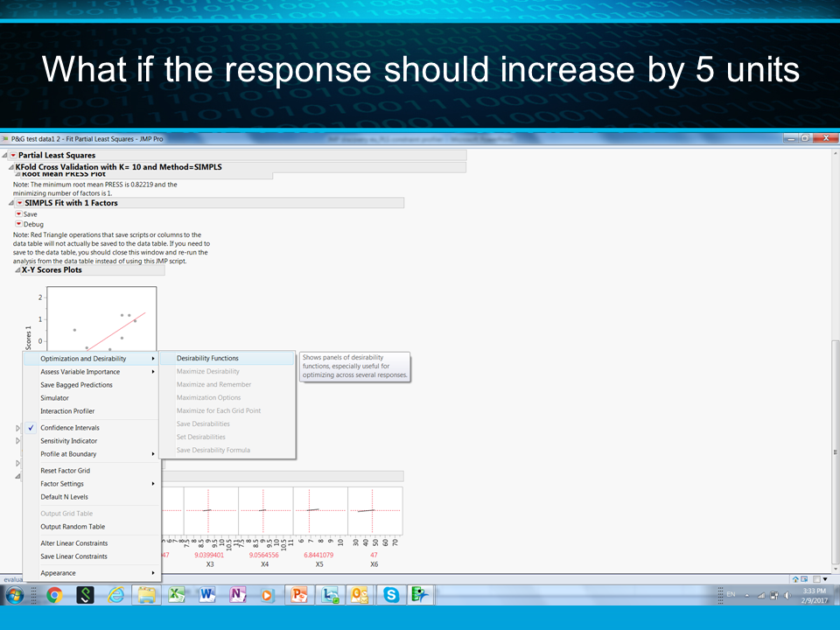Select Output Random Table
840x630 pixels.
[72, 526]
